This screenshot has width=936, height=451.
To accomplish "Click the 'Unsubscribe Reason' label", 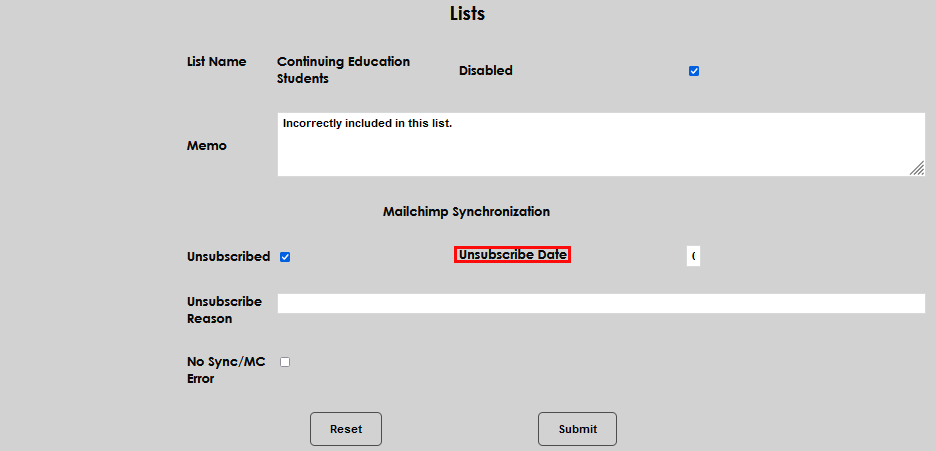I will click(224, 310).
